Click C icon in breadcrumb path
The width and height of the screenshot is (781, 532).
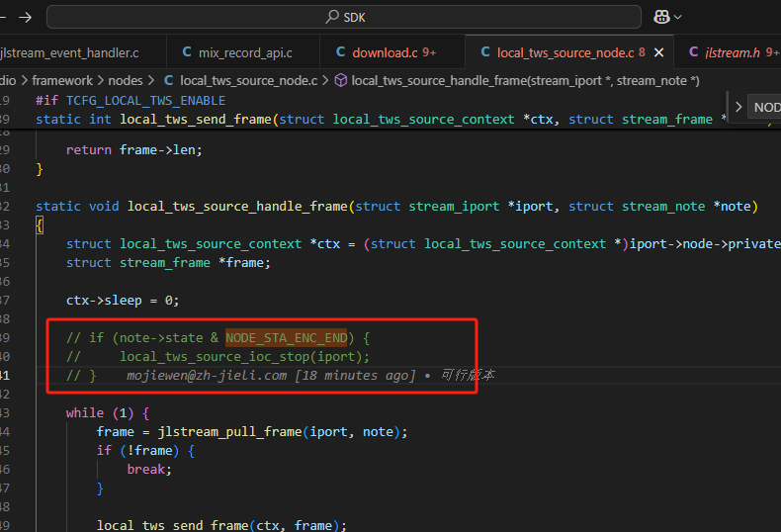(169, 80)
